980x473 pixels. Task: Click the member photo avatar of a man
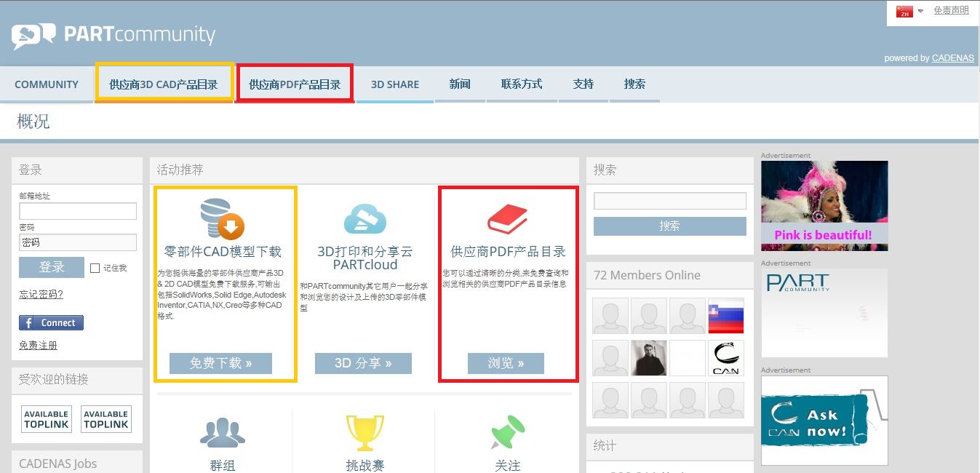point(649,358)
